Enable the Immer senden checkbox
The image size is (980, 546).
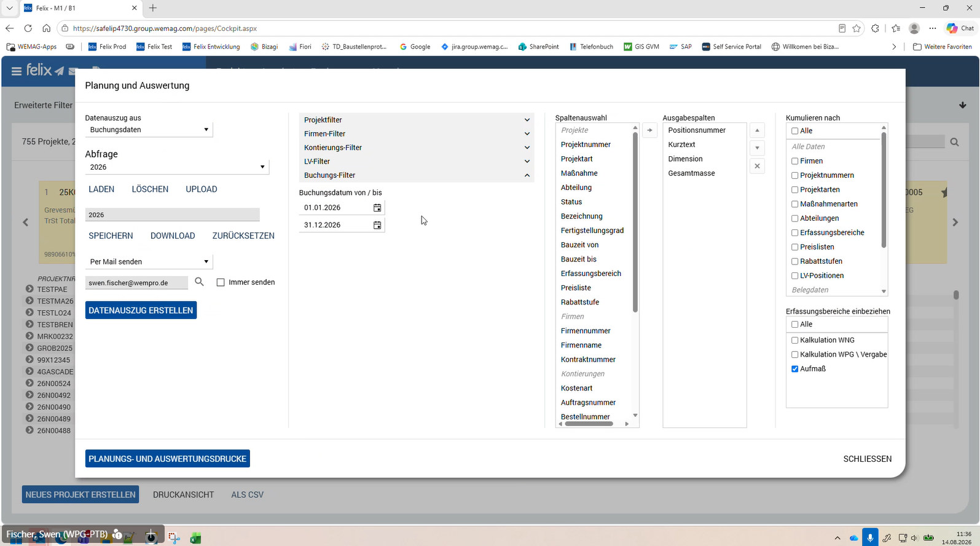click(x=221, y=282)
